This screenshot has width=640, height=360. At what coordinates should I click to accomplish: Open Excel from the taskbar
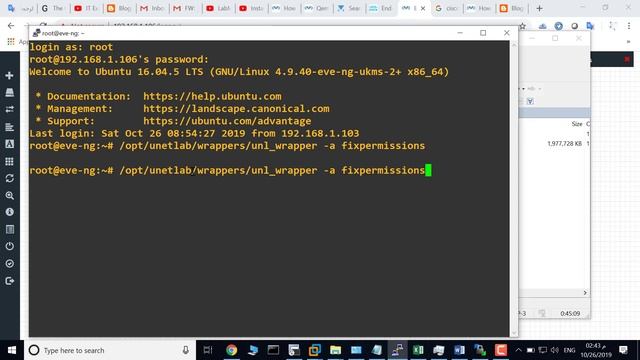tap(418, 350)
